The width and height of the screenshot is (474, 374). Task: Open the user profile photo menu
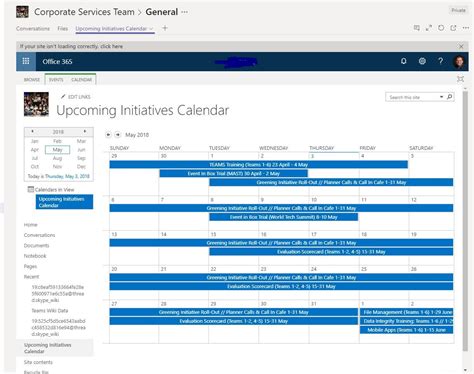(459, 61)
